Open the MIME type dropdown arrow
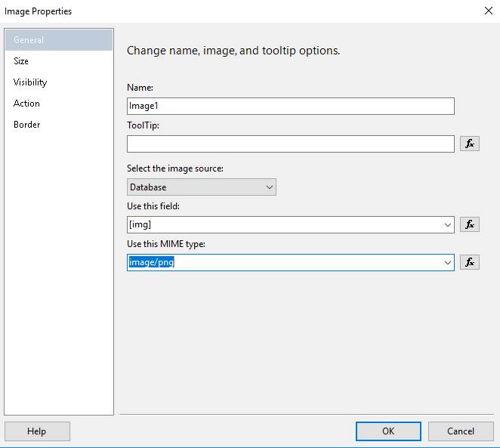Image resolution: width=500 pixels, height=448 pixels. pos(448,262)
